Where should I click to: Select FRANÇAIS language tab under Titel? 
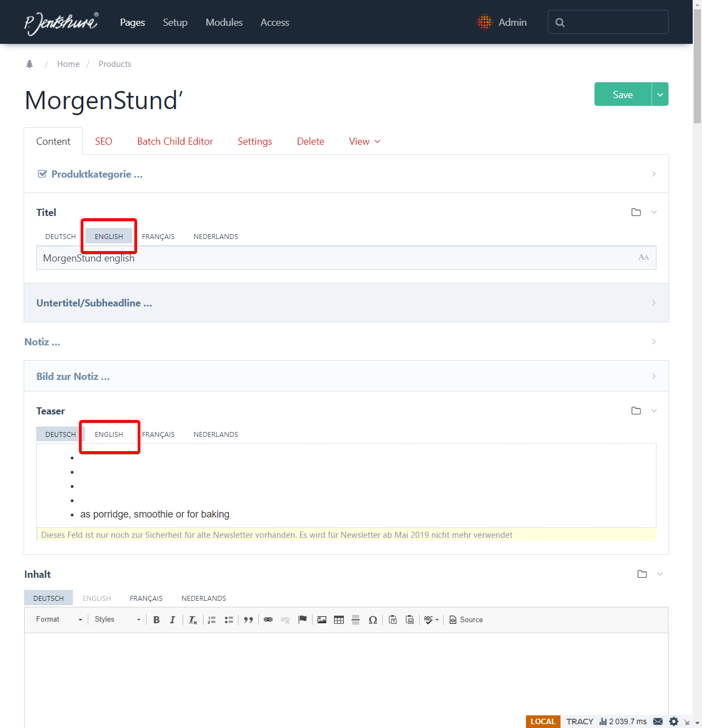pyautogui.click(x=158, y=237)
